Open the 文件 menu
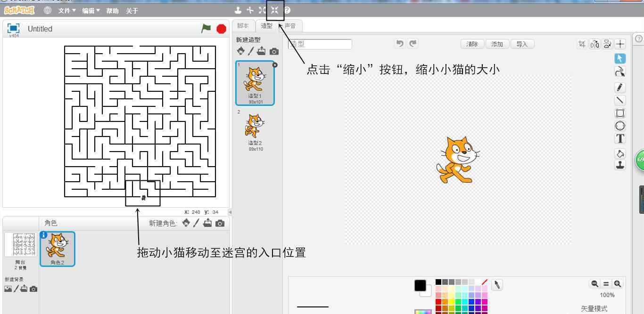 [x=67, y=10]
